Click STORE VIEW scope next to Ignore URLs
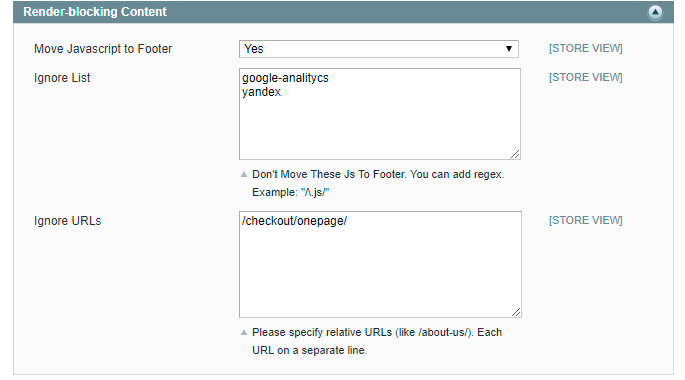This screenshot has height=380, width=685. [x=585, y=221]
